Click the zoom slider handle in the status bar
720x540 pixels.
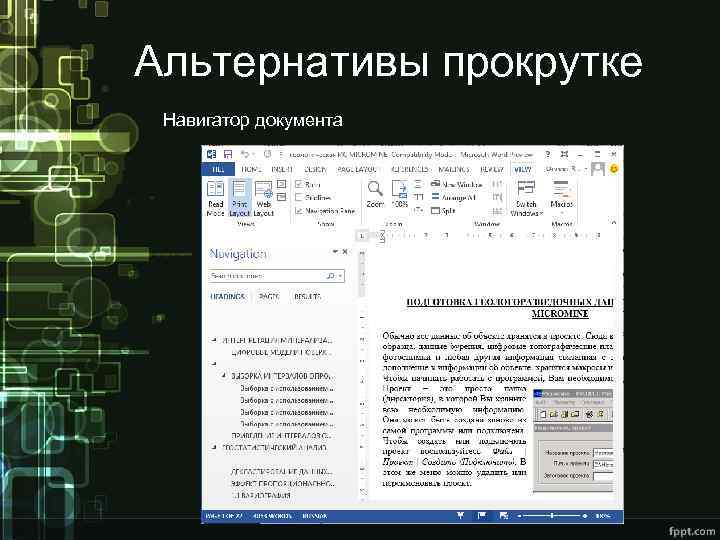(552, 516)
